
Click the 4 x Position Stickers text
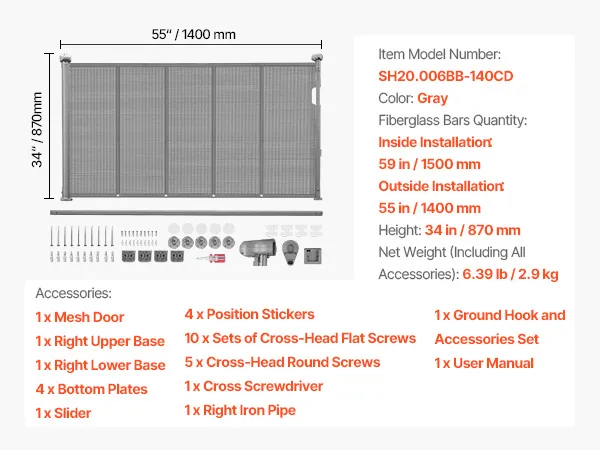[x=249, y=314]
